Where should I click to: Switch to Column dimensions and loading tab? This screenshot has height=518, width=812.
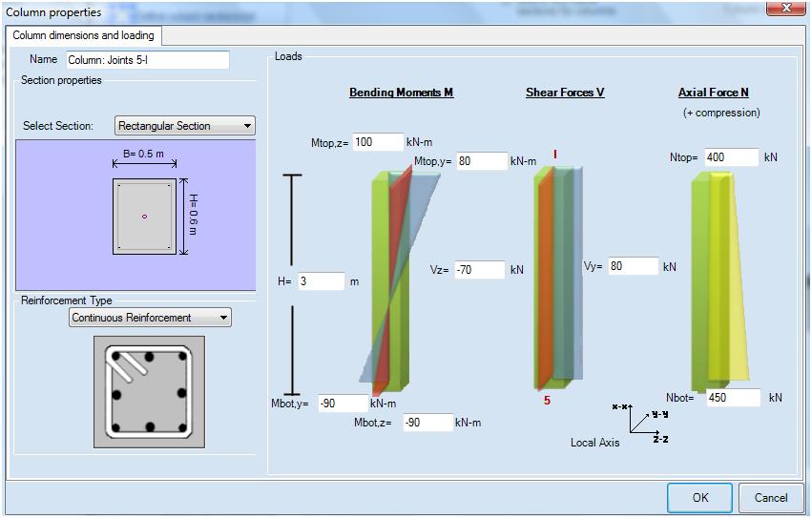pyautogui.click(x=84, y=35)
